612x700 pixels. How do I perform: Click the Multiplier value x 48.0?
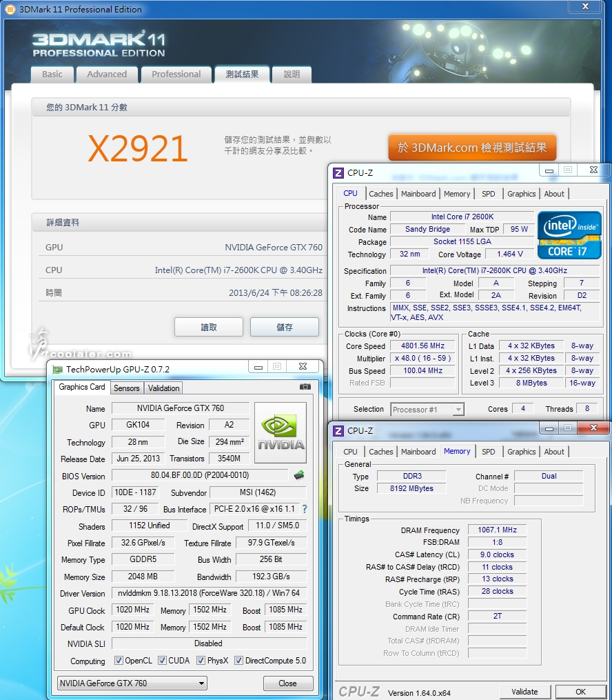pyautogui.click(x=422, y=358)
